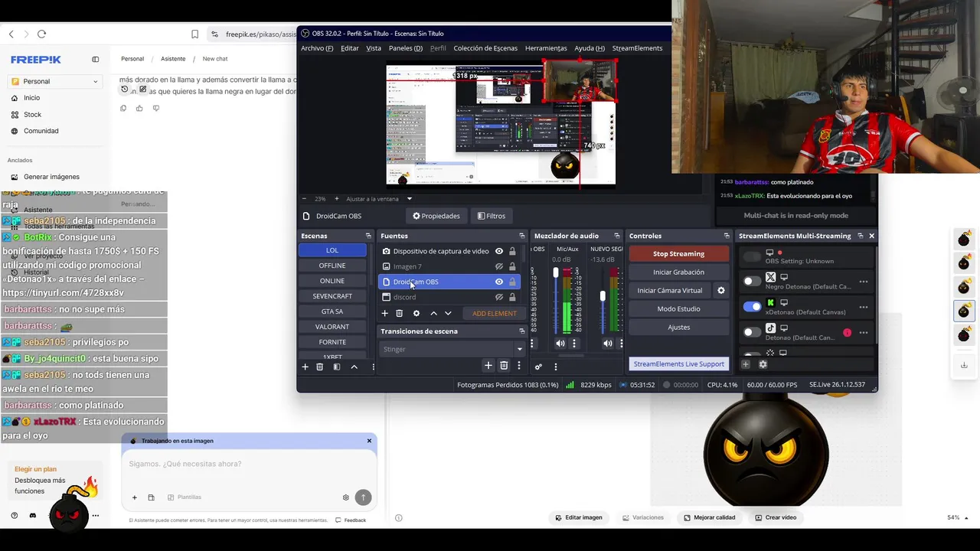The height and width of the screenshot is (551, 980).
Task: Enable Detonao TikTok streaming toggle
Action: (752, 332)
